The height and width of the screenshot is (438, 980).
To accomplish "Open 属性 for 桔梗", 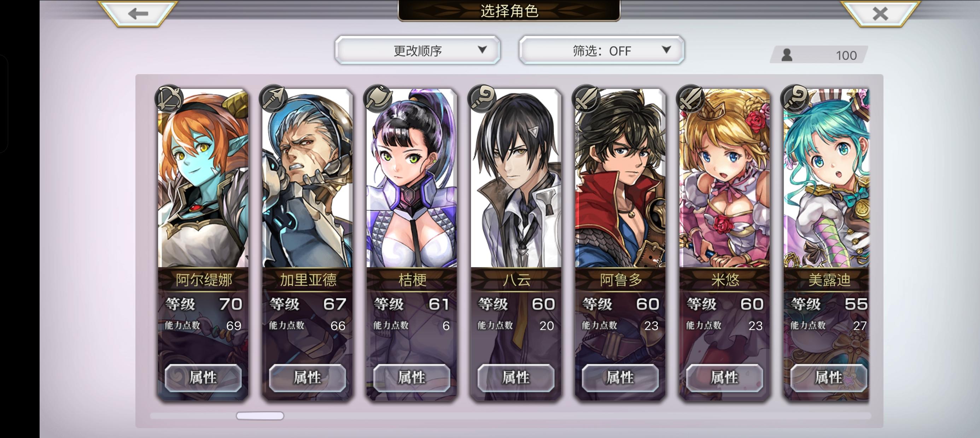I will (x=412, y=378).
